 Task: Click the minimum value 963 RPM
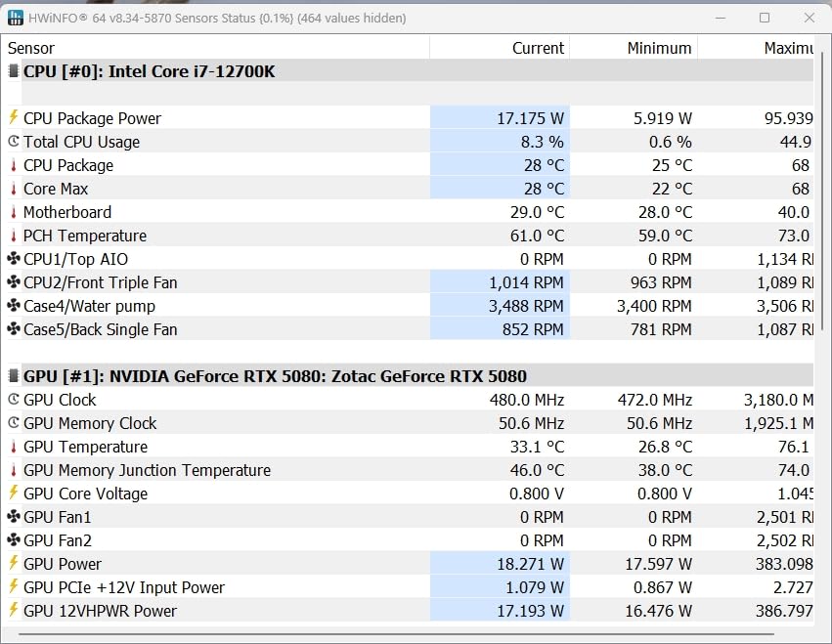[x=661, y=282]
